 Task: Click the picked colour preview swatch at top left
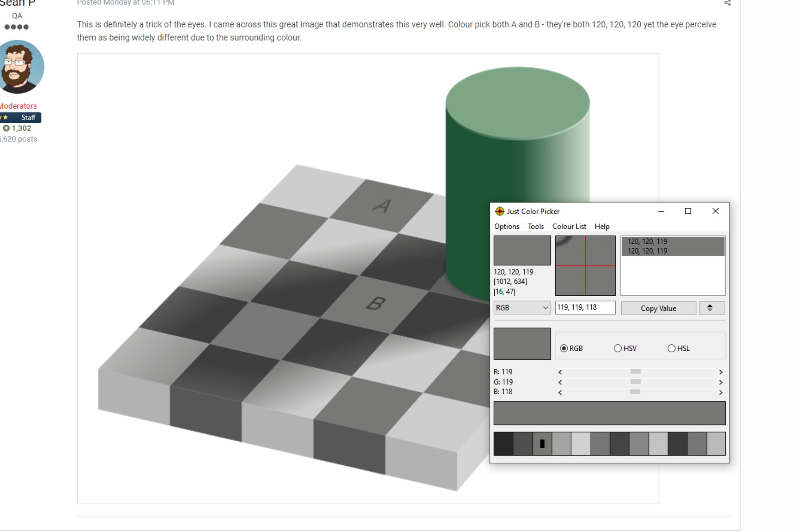pos(522,250)
